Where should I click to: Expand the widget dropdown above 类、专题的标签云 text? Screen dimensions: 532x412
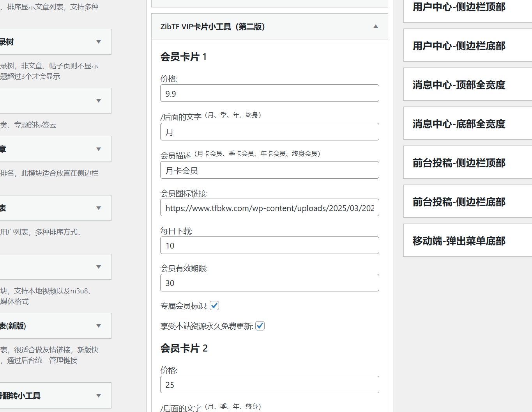[x=99, y=101]
